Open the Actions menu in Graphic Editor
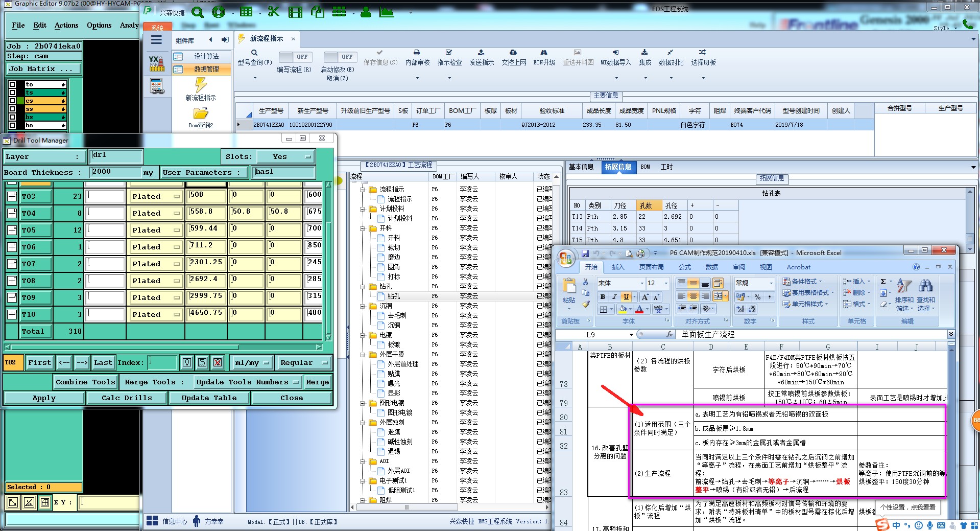Image resolution: width=980 pixels, height=531 pixels. coord(66,25)
